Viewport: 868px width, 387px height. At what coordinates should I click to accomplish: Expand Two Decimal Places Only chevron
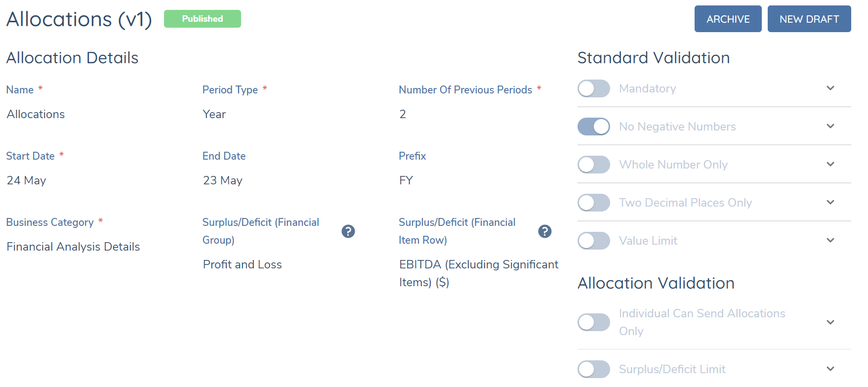pyautogui.click(x=830, y=202)
